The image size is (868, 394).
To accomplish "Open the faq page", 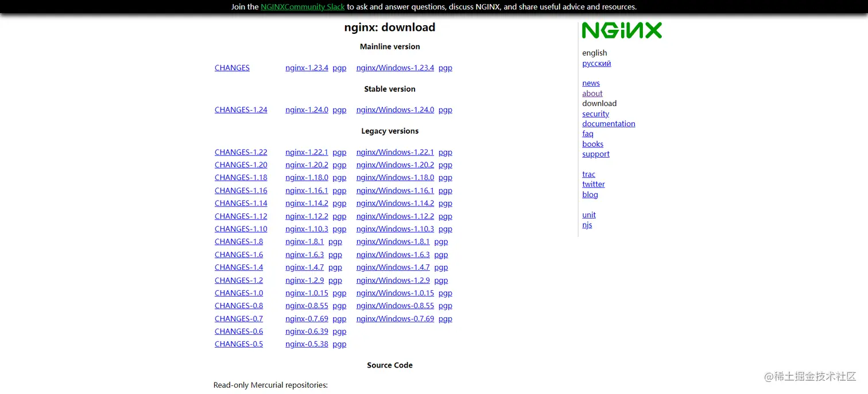I will click(588, 134).
